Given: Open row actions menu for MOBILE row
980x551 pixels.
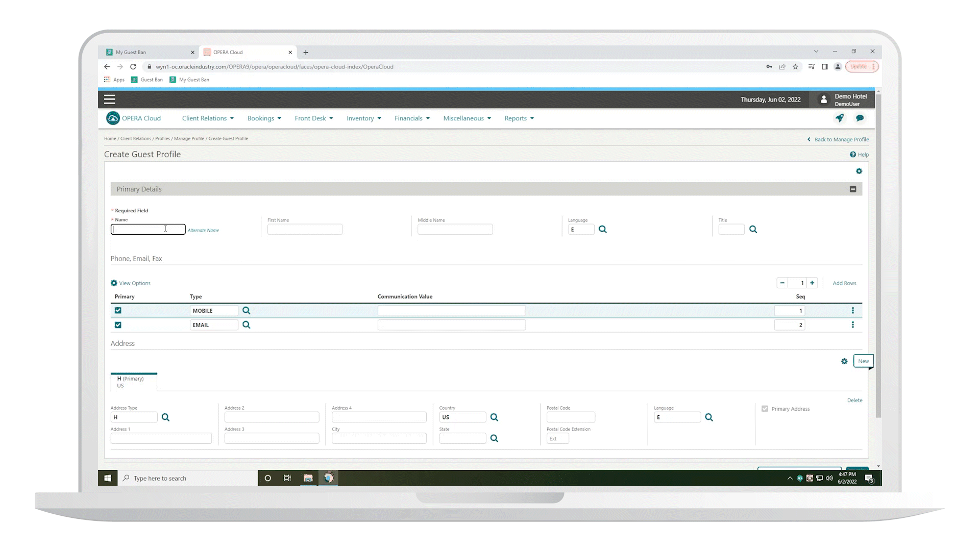Looking at the screenshot, I should click(x=853, y=311).
